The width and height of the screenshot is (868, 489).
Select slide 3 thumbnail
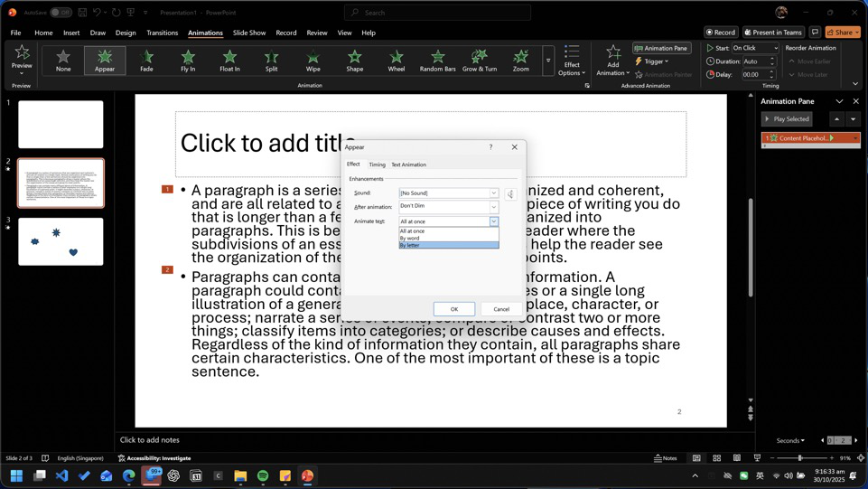(61, 241)
